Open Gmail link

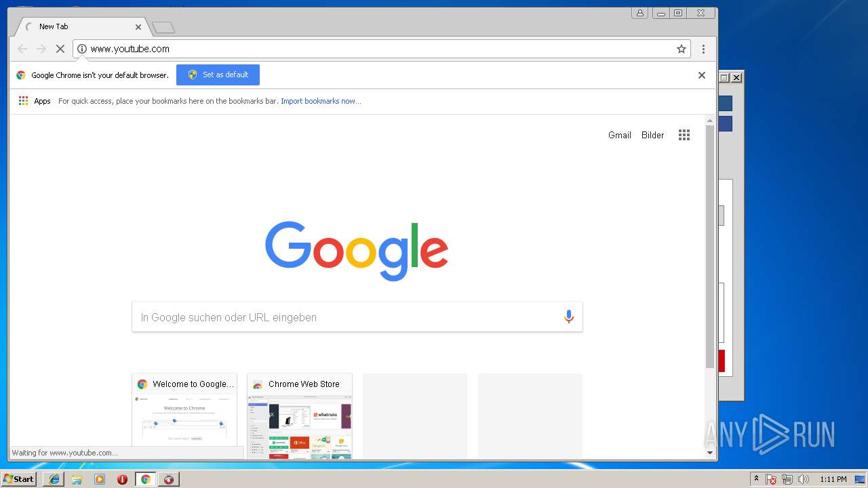pos(620,135)
